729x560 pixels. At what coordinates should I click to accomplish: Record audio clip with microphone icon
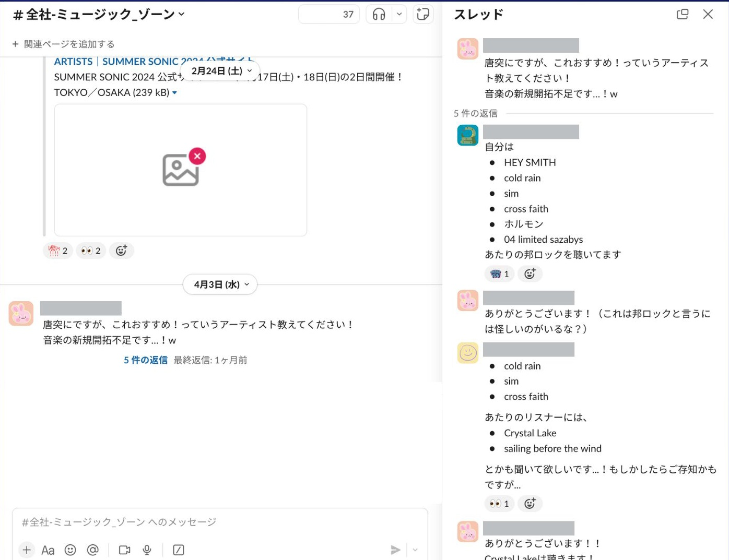point(147,550)
